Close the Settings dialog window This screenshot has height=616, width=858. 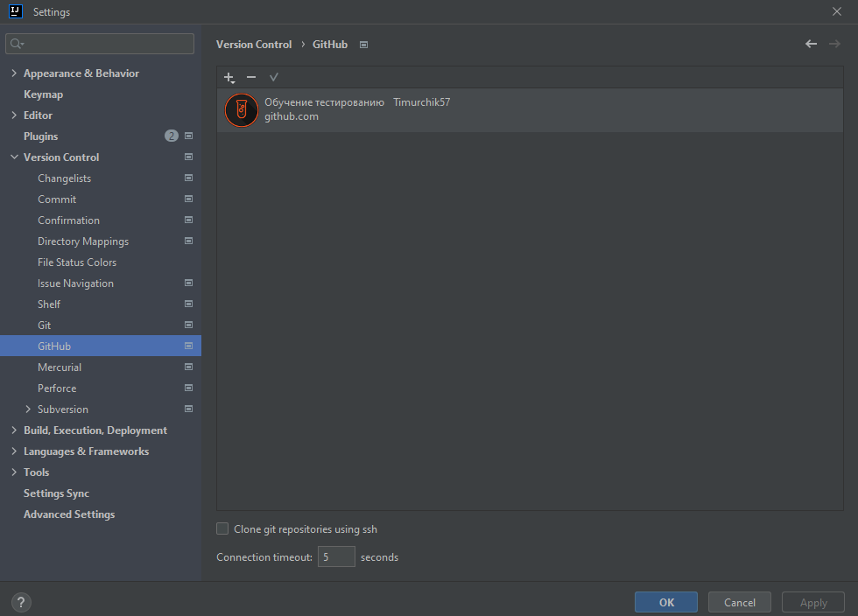click(837, 11)
